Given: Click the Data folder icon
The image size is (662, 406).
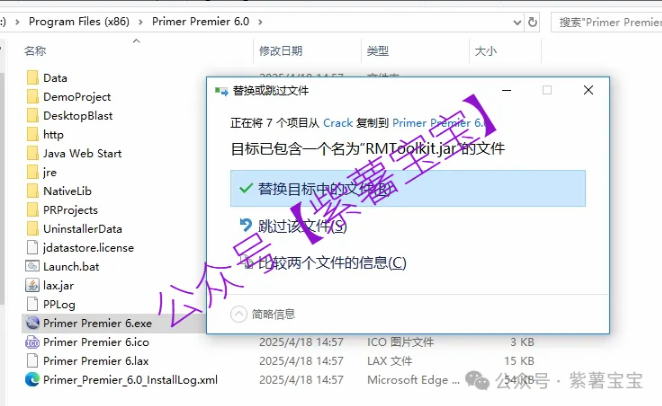Looking at the screenshot, I should click(x=31, y=77).
